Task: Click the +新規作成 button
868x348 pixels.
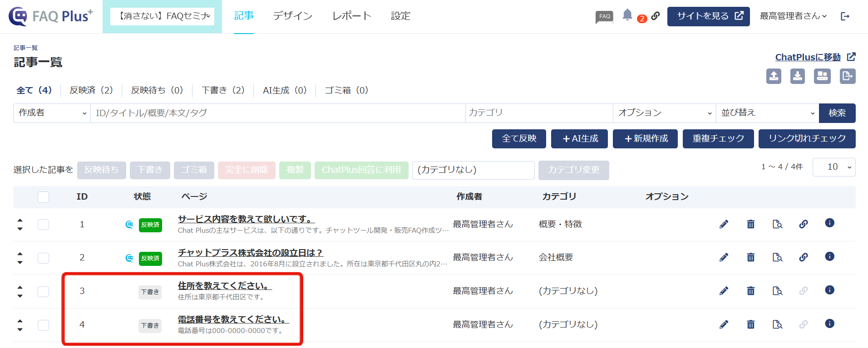Action: pyautogui.click(x=645, y=139)
